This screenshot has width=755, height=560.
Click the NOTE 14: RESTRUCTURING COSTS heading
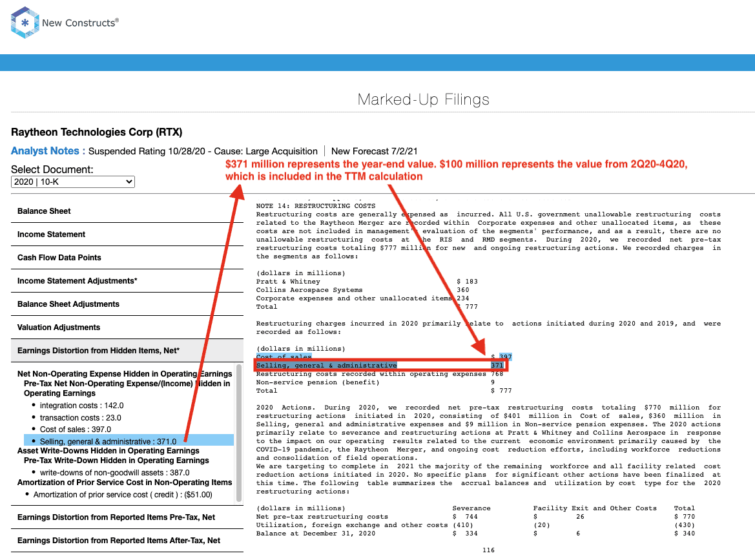[315, 205]
